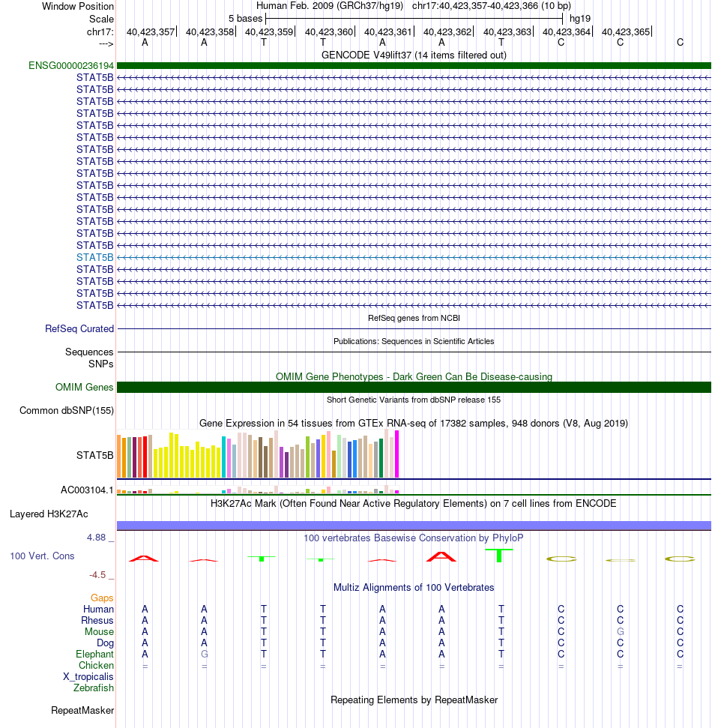The width and height of the screenshot is (712, 728).
Task: Click the magenta last bar in STAT5B expression chart
Action: pyautogui.click(x=396, y=454)
